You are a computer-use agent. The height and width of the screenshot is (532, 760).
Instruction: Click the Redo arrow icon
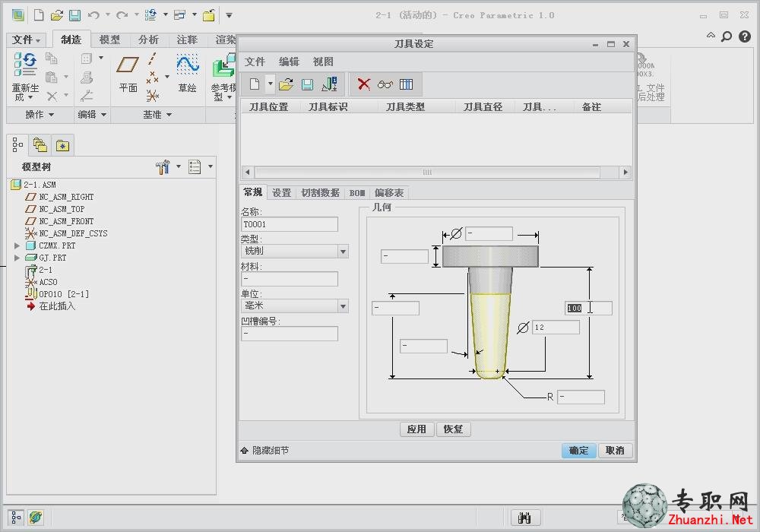[x=122, y=15]
